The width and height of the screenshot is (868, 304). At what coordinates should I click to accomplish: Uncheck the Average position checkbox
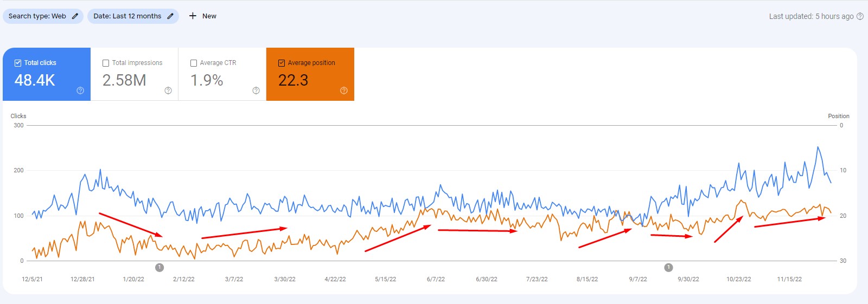[x=282, y=63]
